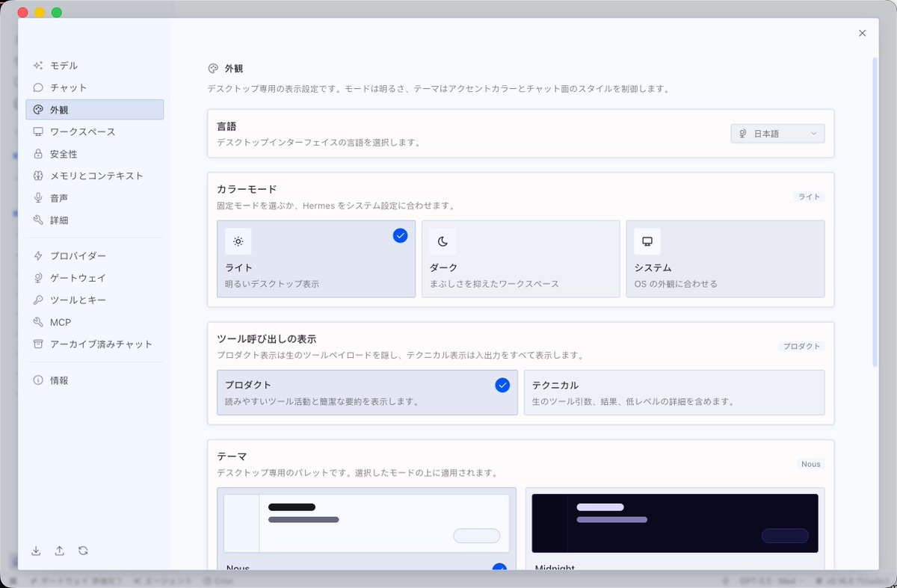Go to 情報 in the sidebar
The height and width of the screenshot is (588, 897).
pyautogui.click(x=94, y=380)
